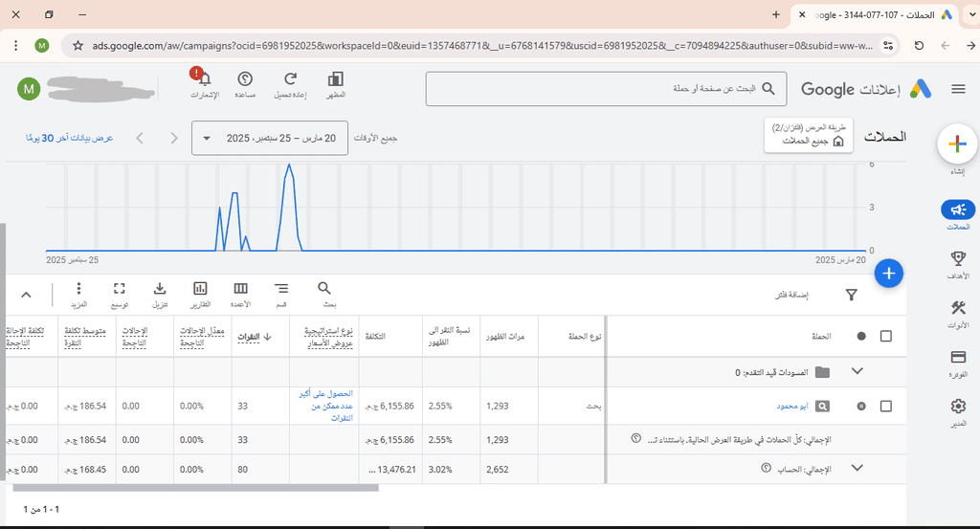Image resolution: width=980 pixels, height=529 pixels.
Task: Click the browser address bar URL
Action: click(x=482, y=46)
